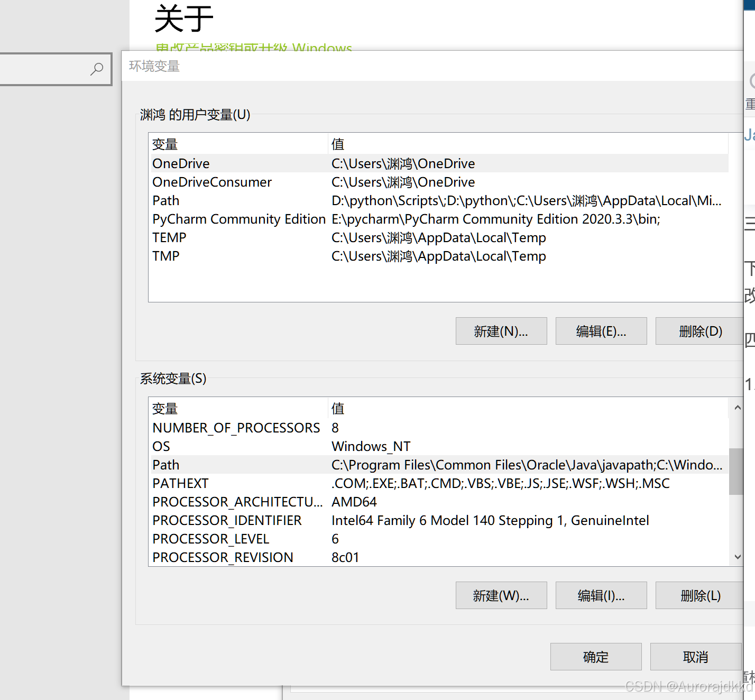Select the PROCESSOR_IDENTIFIER system variable

tap(238, 520)
